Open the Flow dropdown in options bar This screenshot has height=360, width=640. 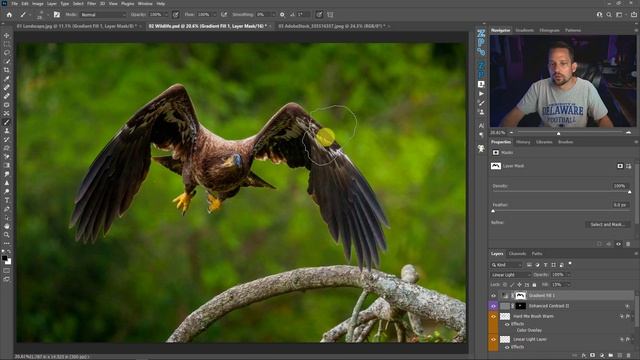pyautogui.click(x=214, y=15)
